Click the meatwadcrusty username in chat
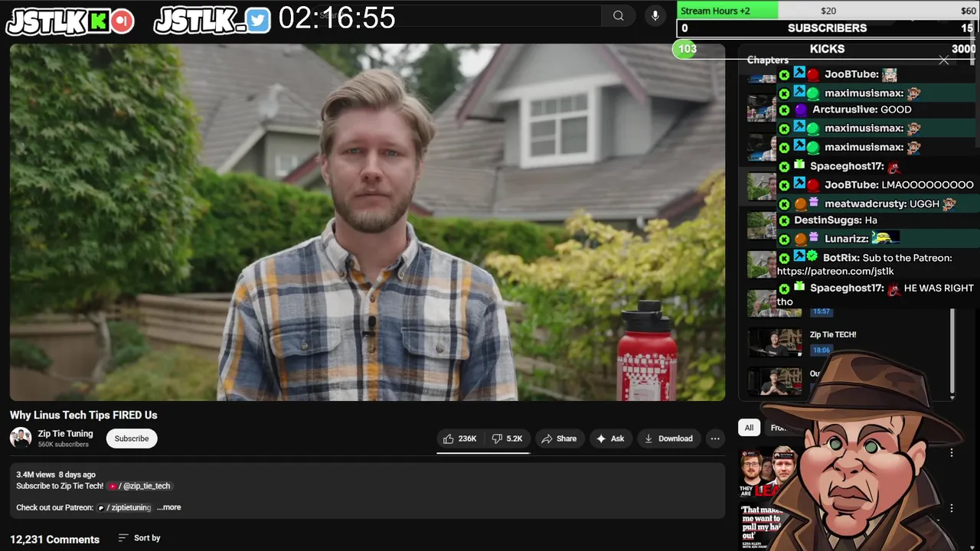 click(865, 204)
